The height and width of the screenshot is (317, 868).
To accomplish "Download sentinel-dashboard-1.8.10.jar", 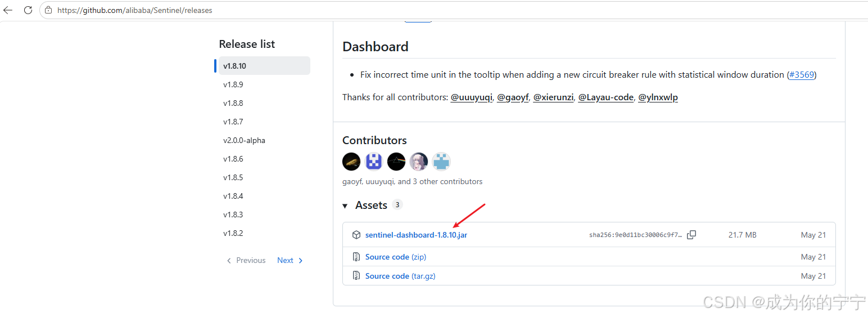I will tap(416, 235).
